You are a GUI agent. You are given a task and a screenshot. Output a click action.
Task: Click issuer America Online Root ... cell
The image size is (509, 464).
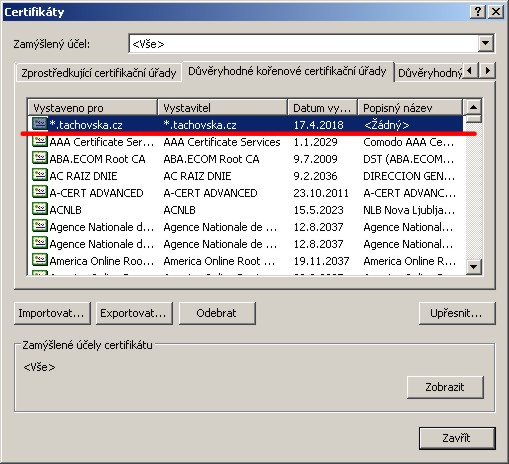point(219,261)
